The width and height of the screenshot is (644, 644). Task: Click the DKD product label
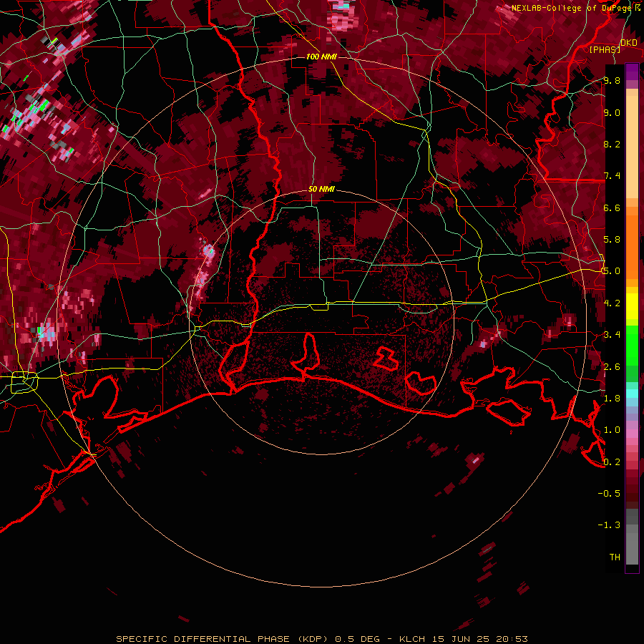click(629, 43)
